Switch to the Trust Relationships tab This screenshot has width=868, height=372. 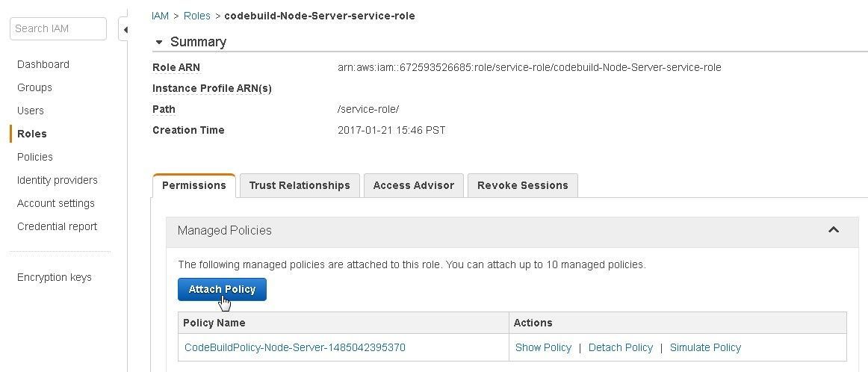pyautogui.click(x=300, y=185)
